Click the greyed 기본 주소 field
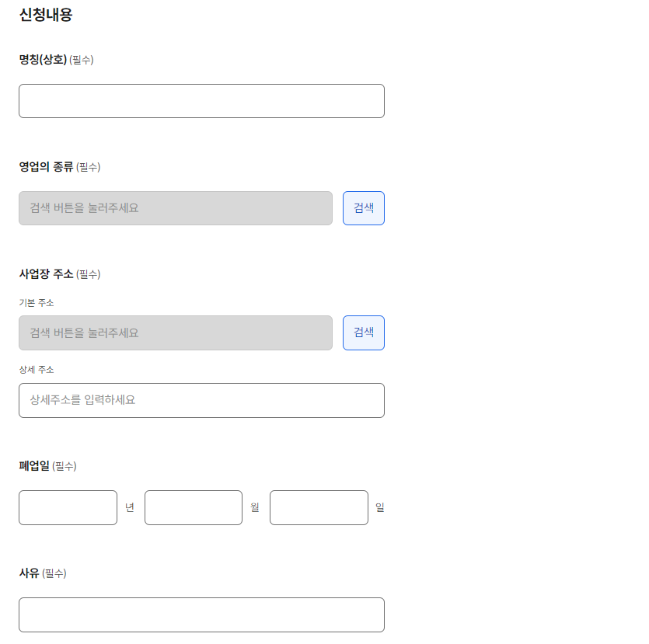This screenshot has height=644, width=649. [176, 332]
